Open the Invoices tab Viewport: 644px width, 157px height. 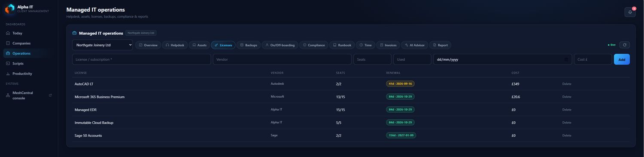coord(388,45)
